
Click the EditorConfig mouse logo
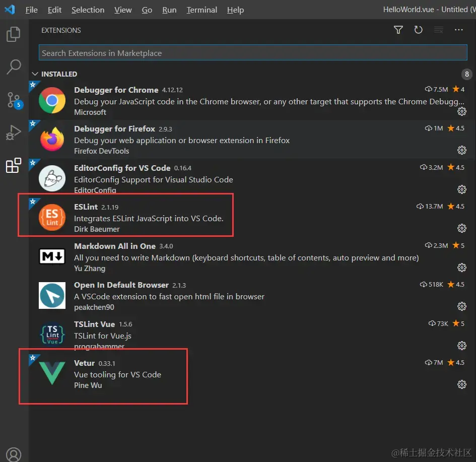[52, 178]
